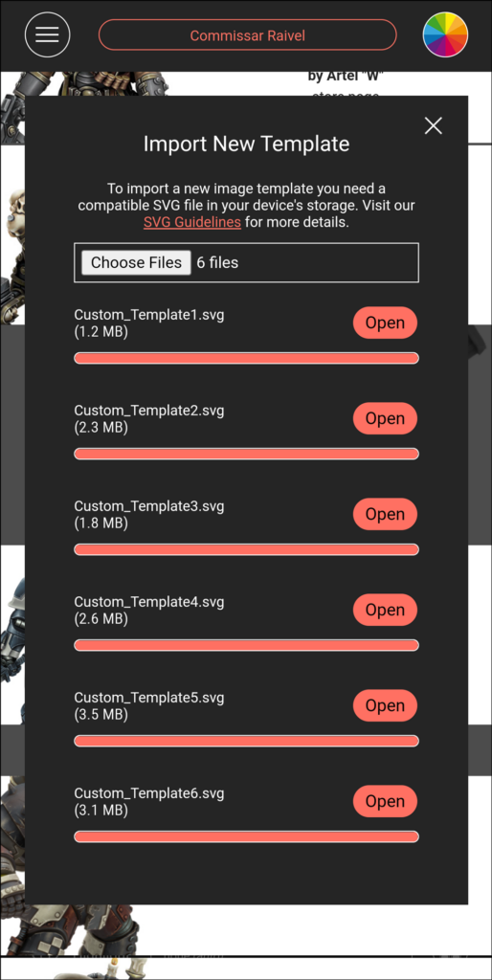492x980 pixels.
Task: Click the Custom_Template1.svg progress bar
Action: click(x=246, y=358)
